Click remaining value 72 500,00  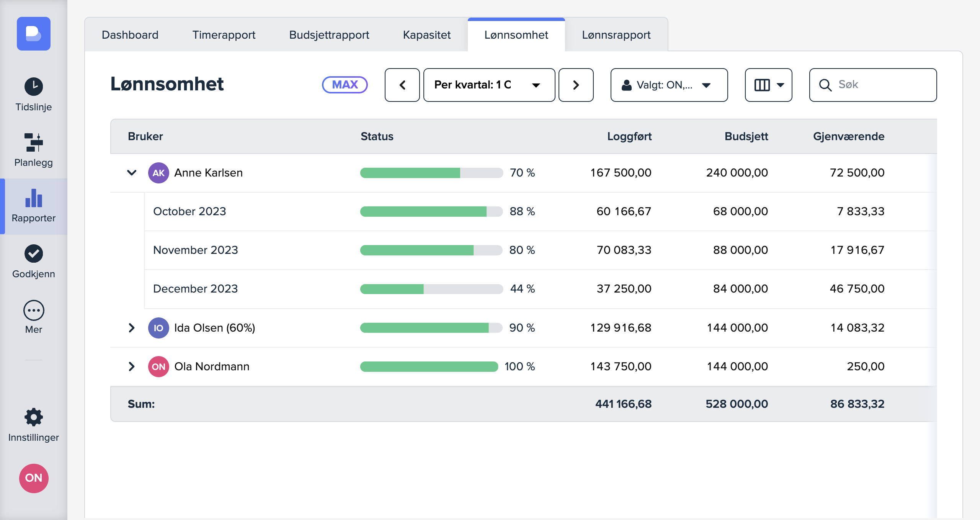857,173
